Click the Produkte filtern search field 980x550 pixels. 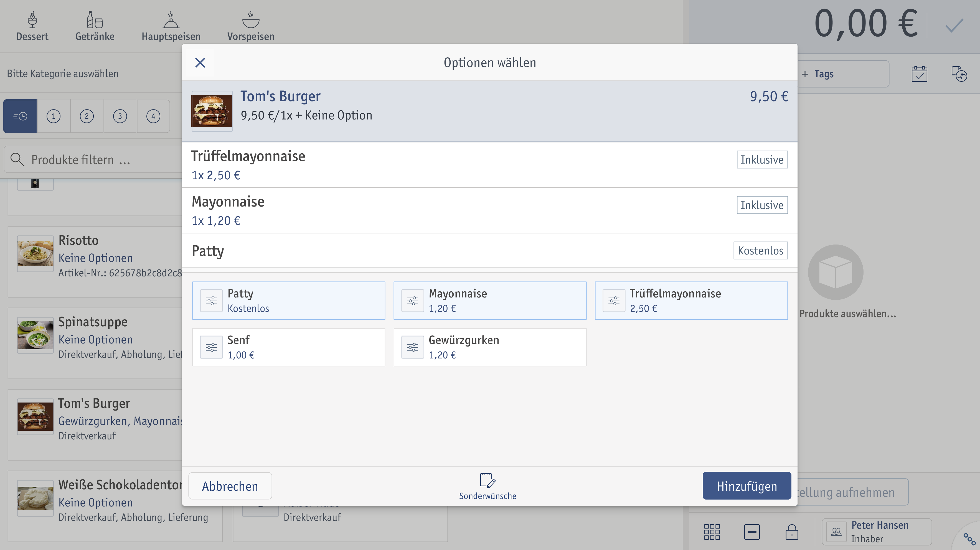93,159
